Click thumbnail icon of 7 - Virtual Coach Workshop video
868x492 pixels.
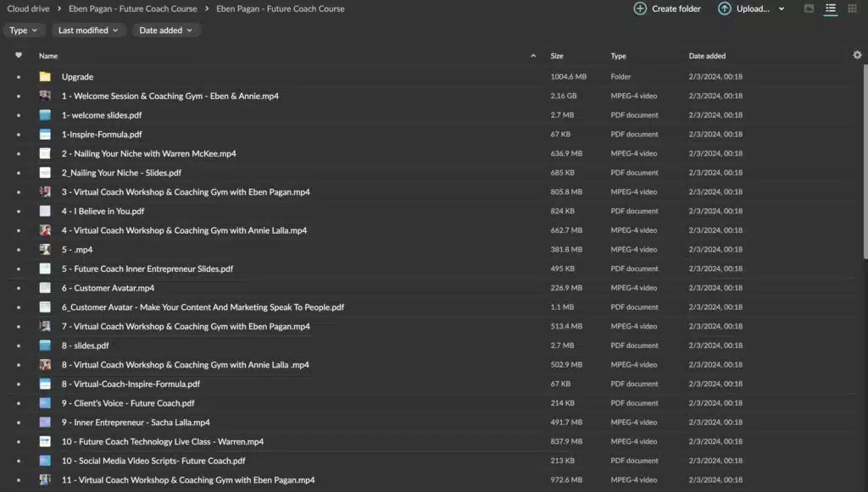tap(45, 326)
